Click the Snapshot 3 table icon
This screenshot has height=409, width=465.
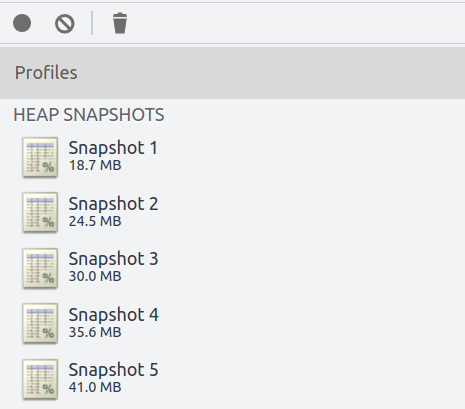pos(40,268)
